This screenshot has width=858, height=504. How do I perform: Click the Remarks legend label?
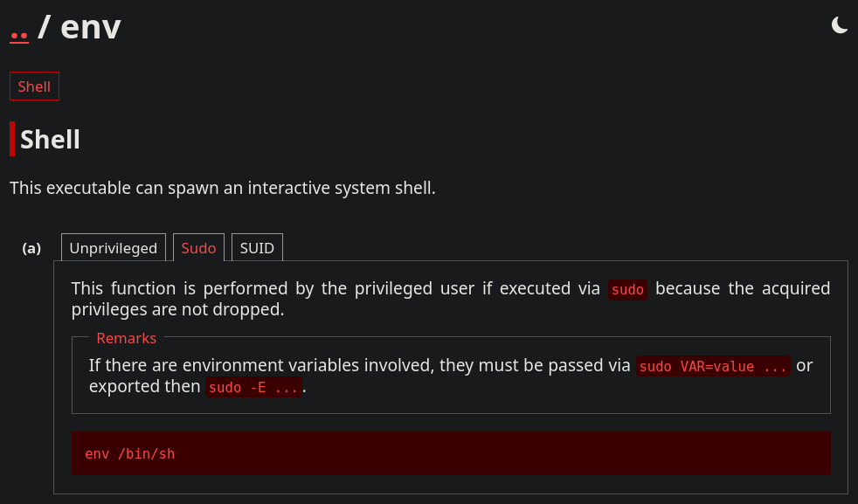click(x=127, y=338)
